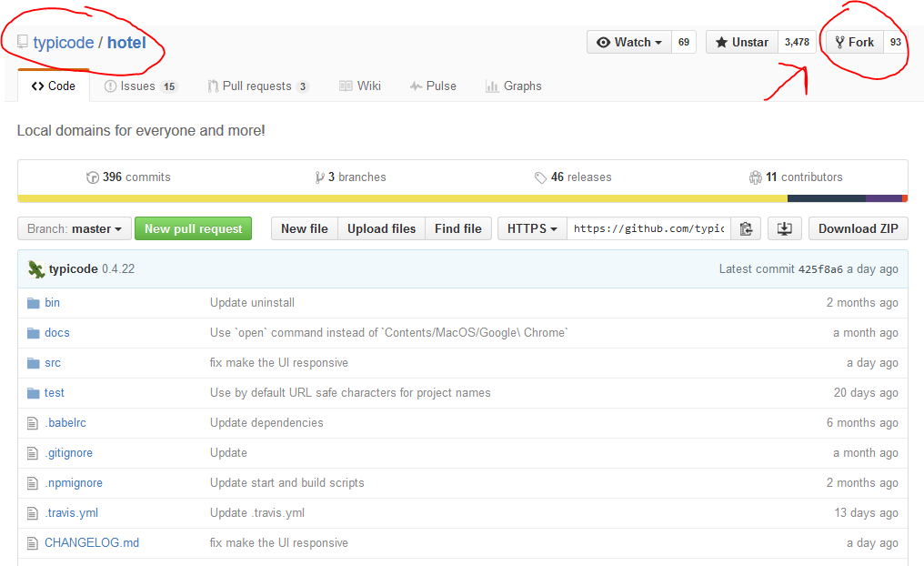
Task: View the 69 watchers count
Action: point(684,43)
